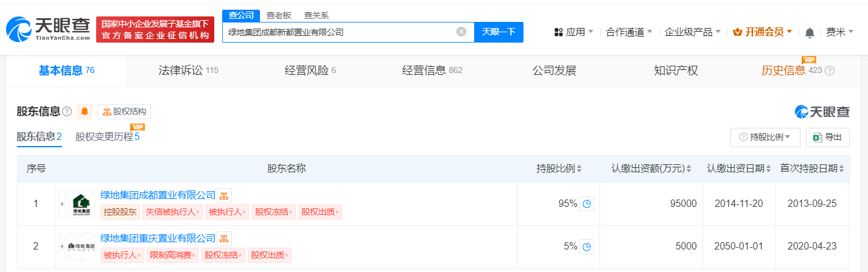The width and height of the screenshot is (868, 272).
Task: Expand the 企业级产品 menu
Action: click(692, 32)
